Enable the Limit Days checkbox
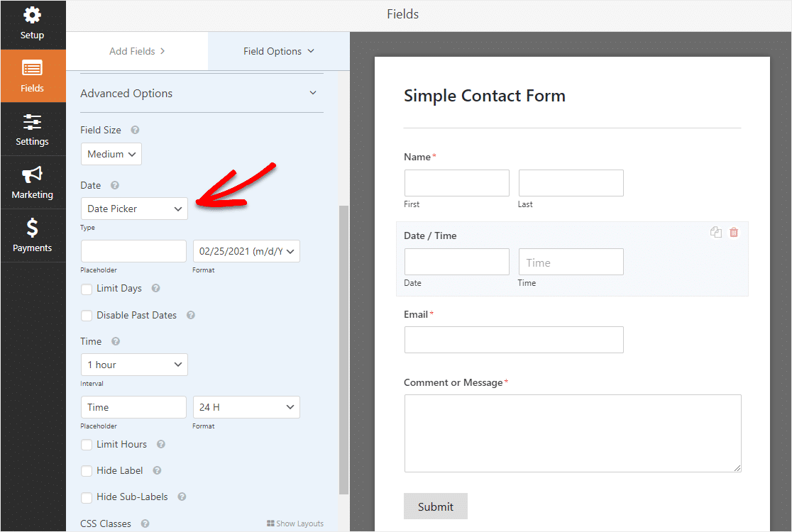 coord(87,289)
